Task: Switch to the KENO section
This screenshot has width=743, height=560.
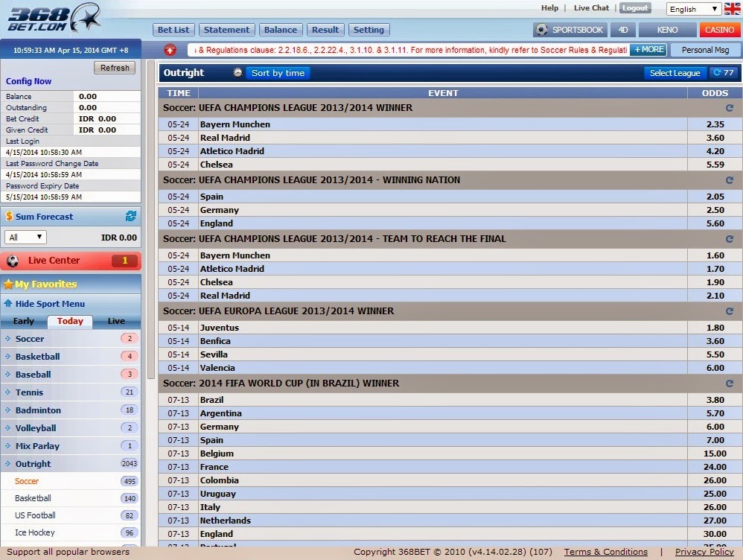Action: click(667, 30)
